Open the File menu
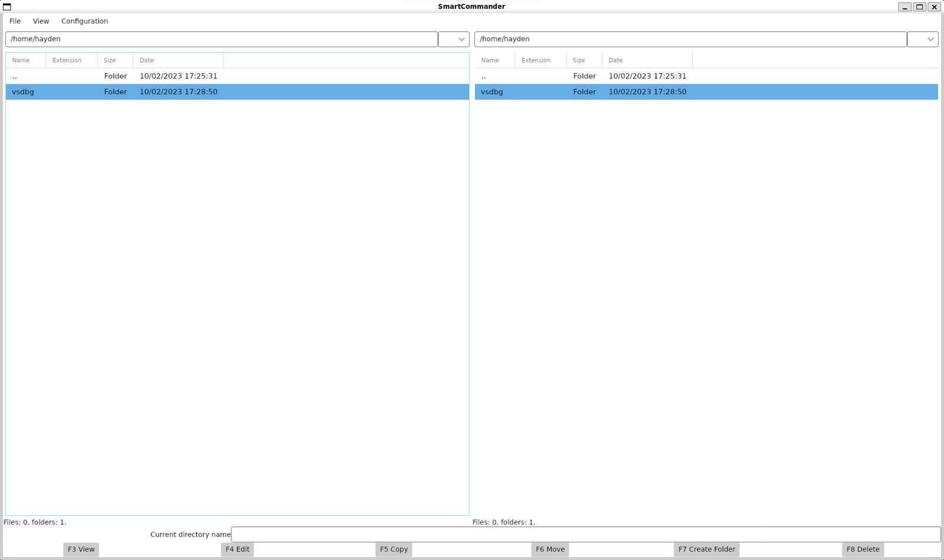The image size is (944, 560). pos(15,21)
